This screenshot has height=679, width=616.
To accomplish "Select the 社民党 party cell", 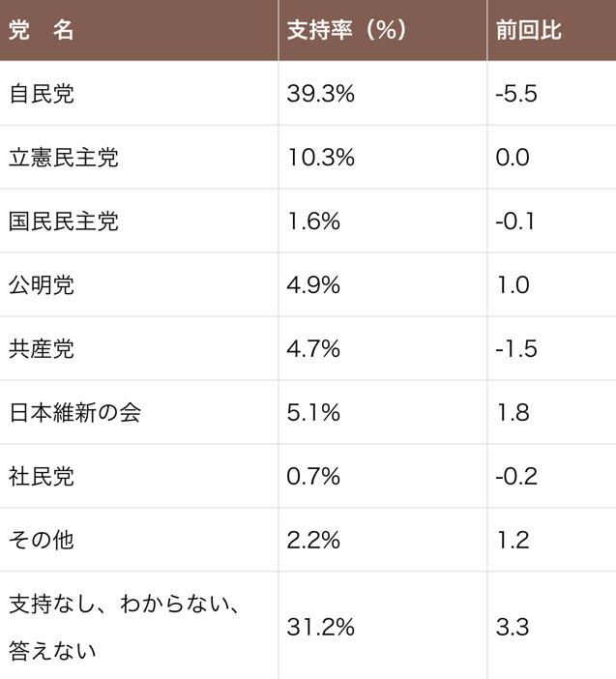I will point(42,476).
